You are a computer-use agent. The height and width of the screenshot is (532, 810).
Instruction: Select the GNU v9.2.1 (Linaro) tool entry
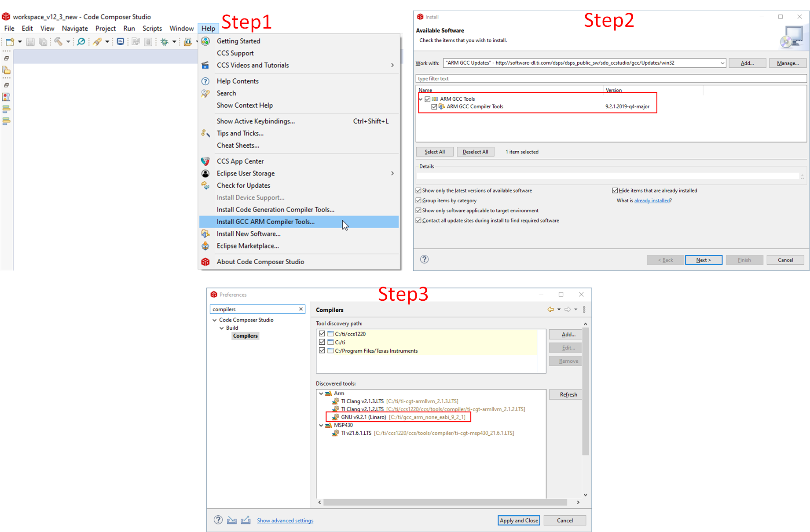(399, 417)
